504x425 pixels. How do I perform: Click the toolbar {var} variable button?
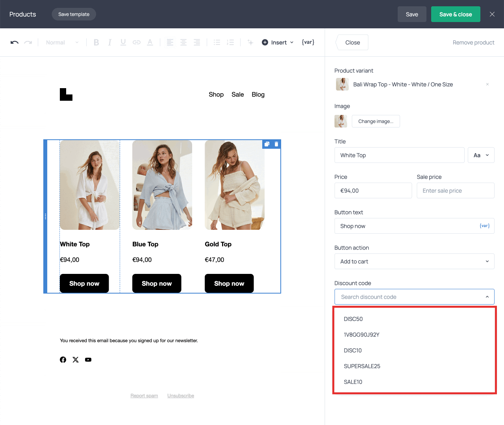click(308, 42)
